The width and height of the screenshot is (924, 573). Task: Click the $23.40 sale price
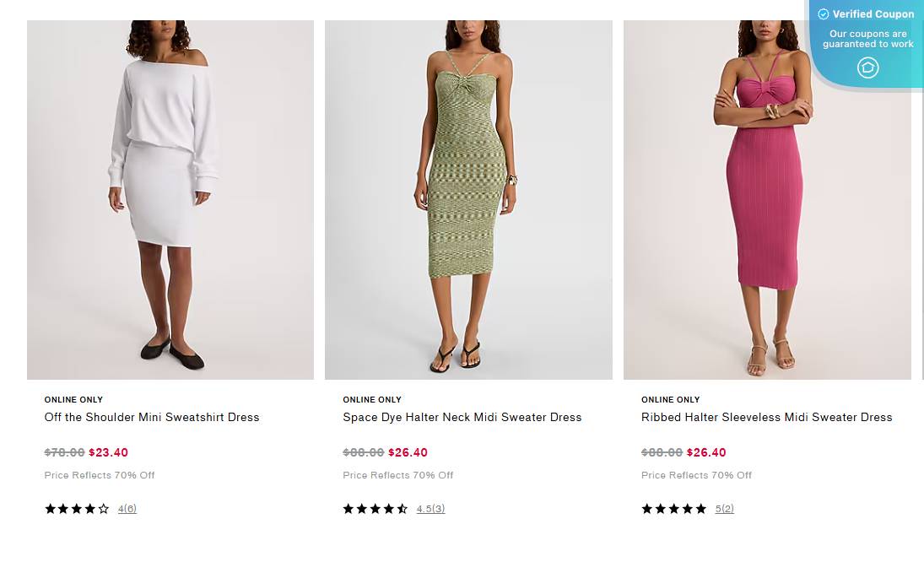coord(108,452)
